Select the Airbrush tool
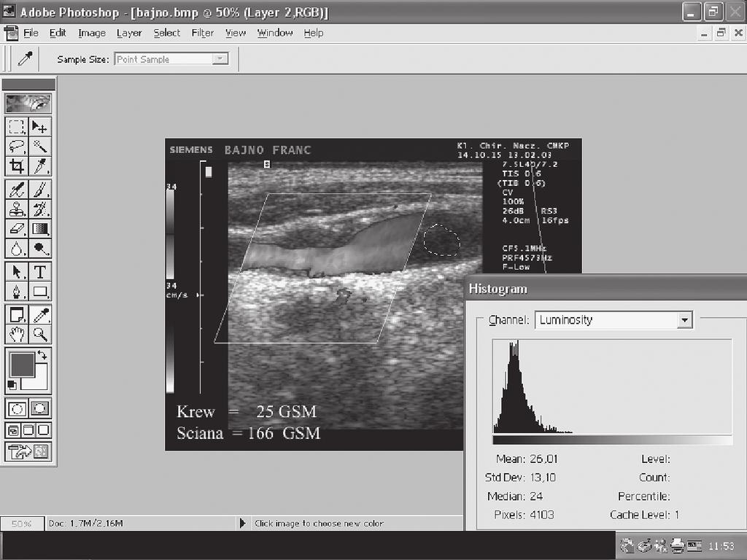 tap(17, 190)
